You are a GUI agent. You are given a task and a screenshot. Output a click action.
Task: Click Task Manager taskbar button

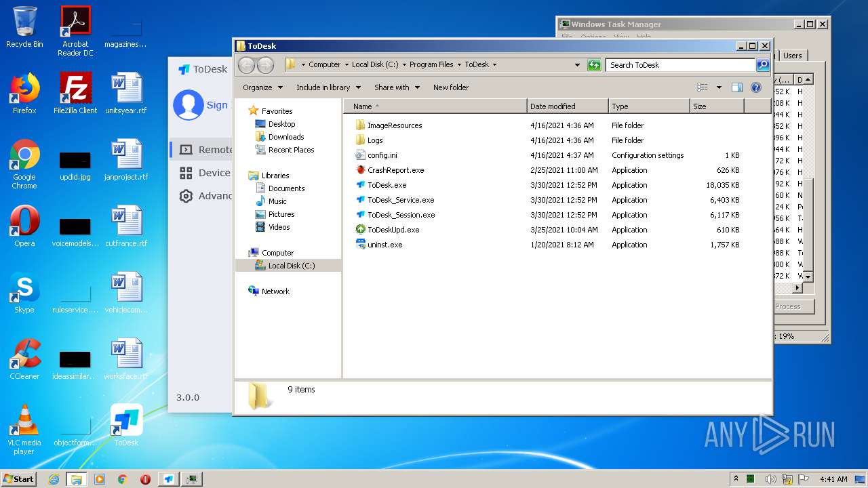click(x=192, y=479)
